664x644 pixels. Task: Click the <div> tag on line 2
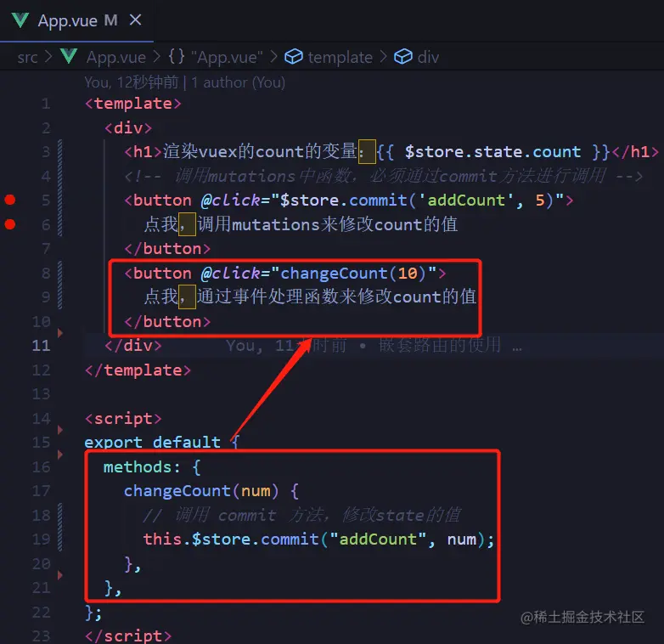coord(128,128)
